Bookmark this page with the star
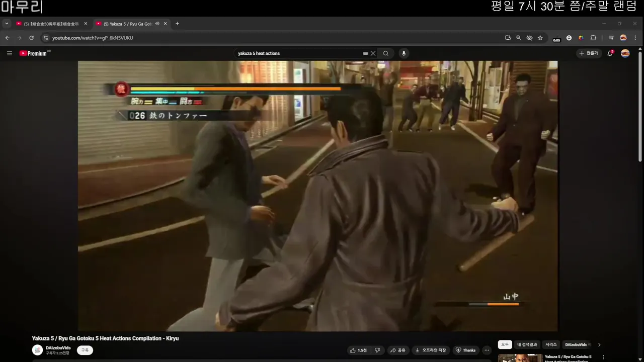The image size is (644, 362). (x=540, y=38)
